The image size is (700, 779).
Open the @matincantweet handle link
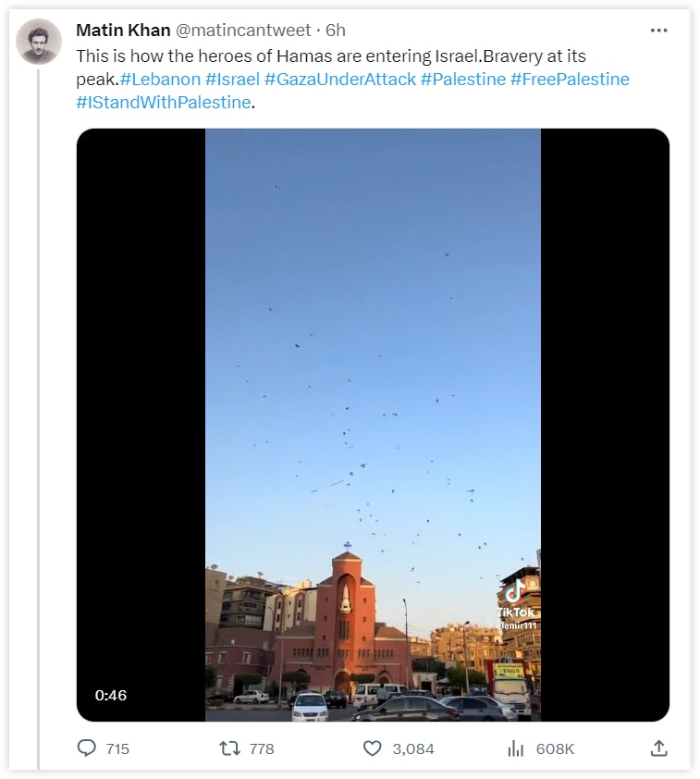243,31
